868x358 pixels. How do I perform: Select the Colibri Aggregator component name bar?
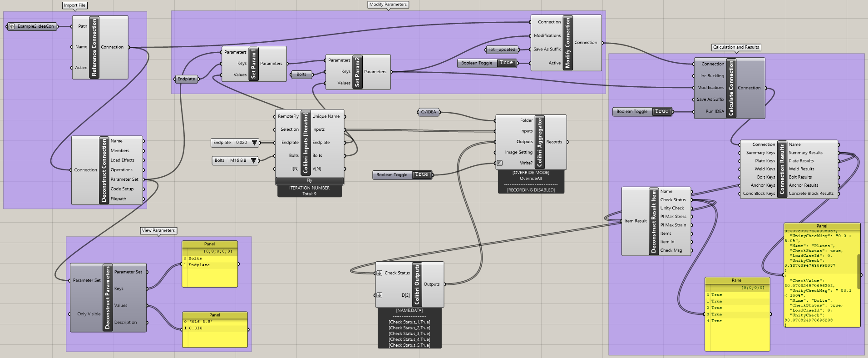[540, 142]
